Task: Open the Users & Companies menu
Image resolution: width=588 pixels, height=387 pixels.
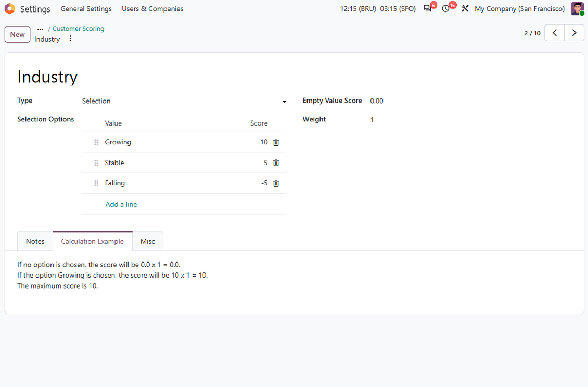Action: click(x=152, y=9)
